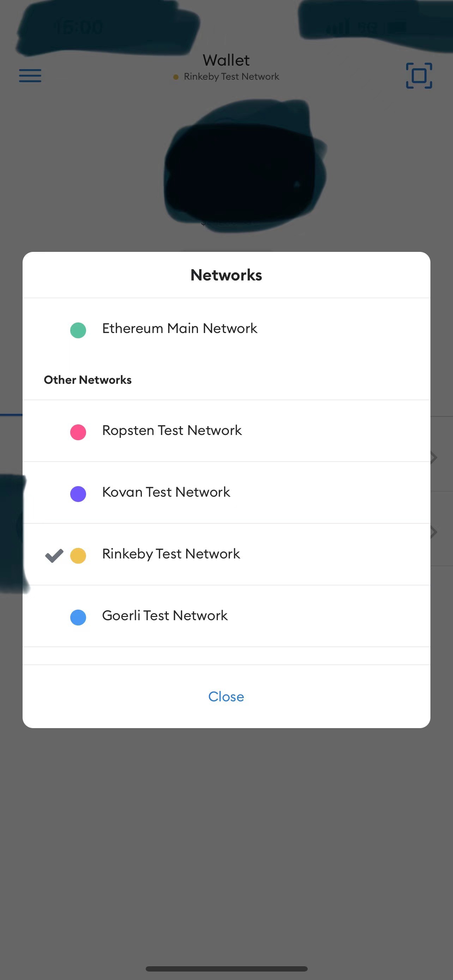This screenshot has width=453, height=980.
Task: Tap the blue Goerli network dot
Action: pyautogui.click(x=78, y=617)
